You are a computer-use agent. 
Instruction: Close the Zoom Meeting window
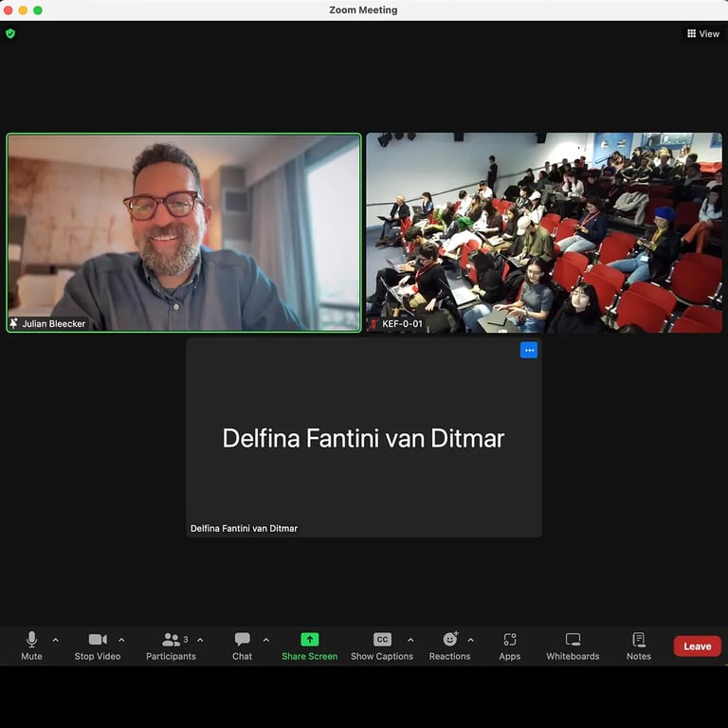click(x=8, y=10)
